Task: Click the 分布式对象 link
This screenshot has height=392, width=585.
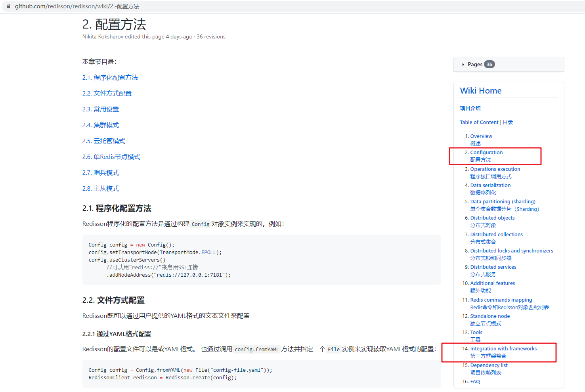Action: tap(483, 225)
